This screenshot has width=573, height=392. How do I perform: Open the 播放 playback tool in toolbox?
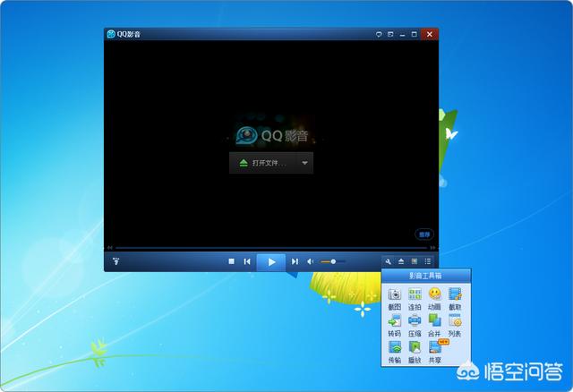point(415,353)
